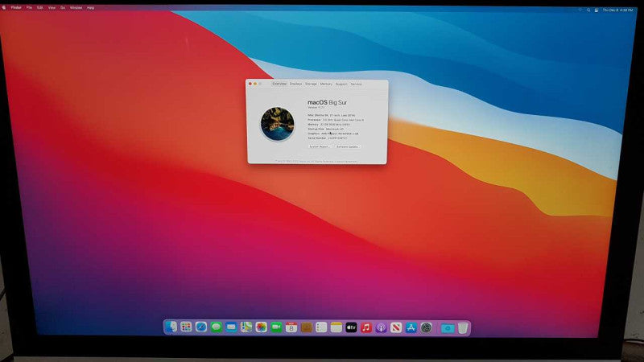The height and width of the screenshot is (362, 644).
Task: Open the Memory tab
Action: [326, 84]
